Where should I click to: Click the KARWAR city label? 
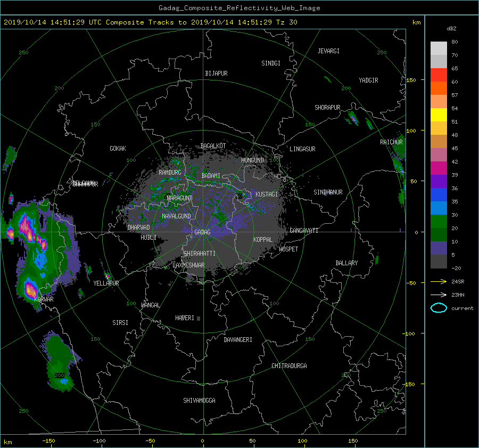click(44, 299)
